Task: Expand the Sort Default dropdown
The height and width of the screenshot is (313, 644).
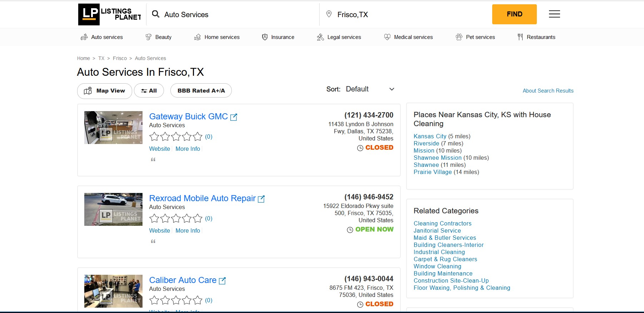Action: pyautogui.click(x=370, y=89)
